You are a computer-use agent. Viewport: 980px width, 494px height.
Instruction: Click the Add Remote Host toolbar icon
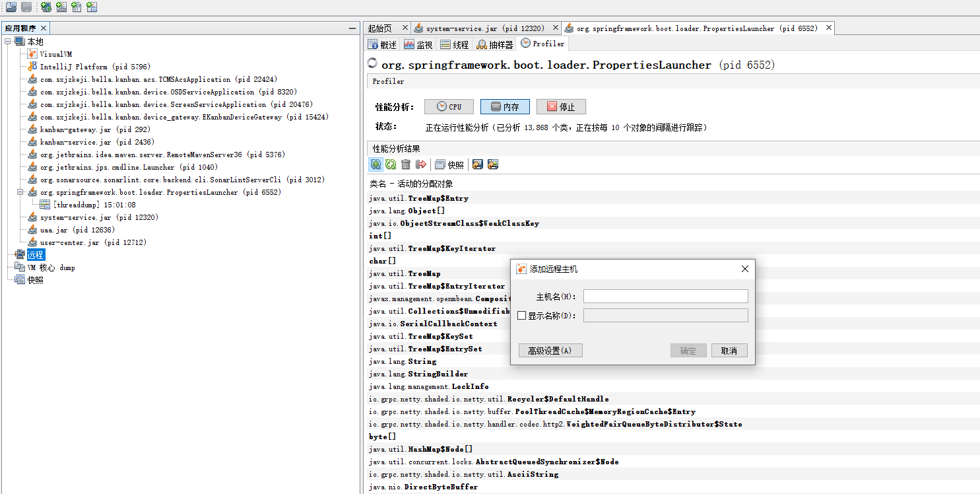pos(46,7)
